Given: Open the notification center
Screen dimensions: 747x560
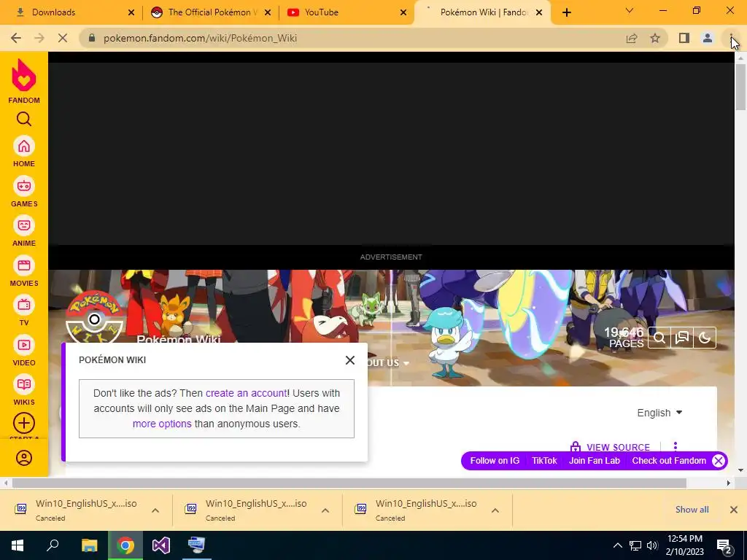Looking at the screenshot, I should pyautogui.click(x=724, y=545).
